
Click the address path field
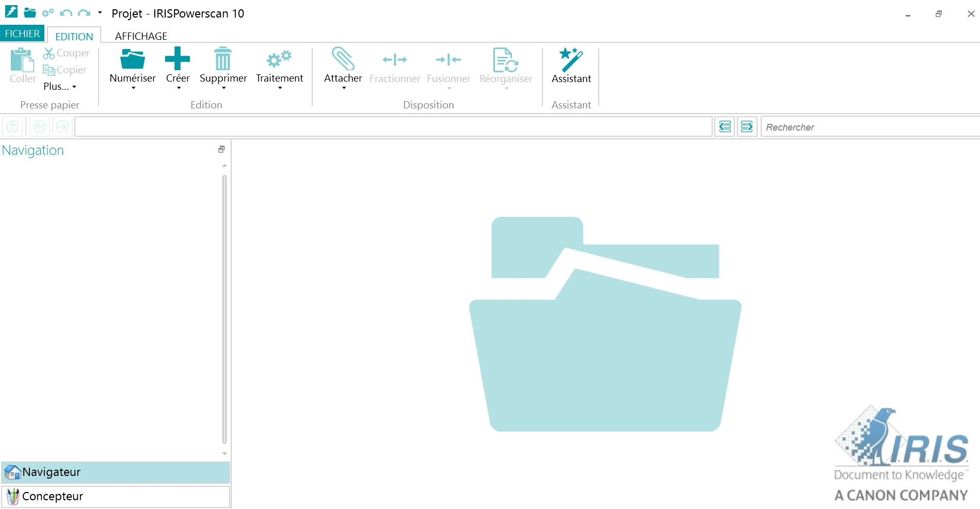coord(393,126)
